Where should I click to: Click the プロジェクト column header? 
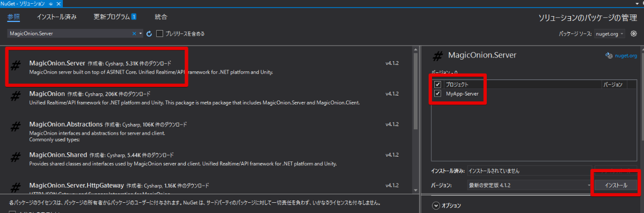point(457,85)
